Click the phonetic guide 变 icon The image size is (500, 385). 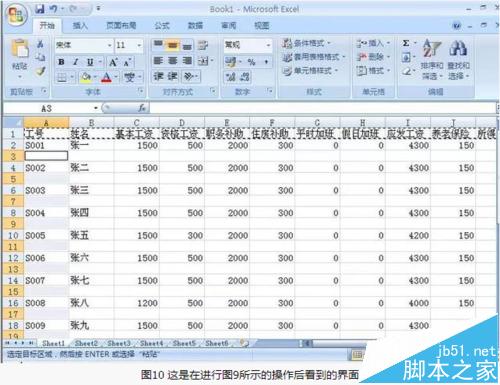(x=129, y=78)
